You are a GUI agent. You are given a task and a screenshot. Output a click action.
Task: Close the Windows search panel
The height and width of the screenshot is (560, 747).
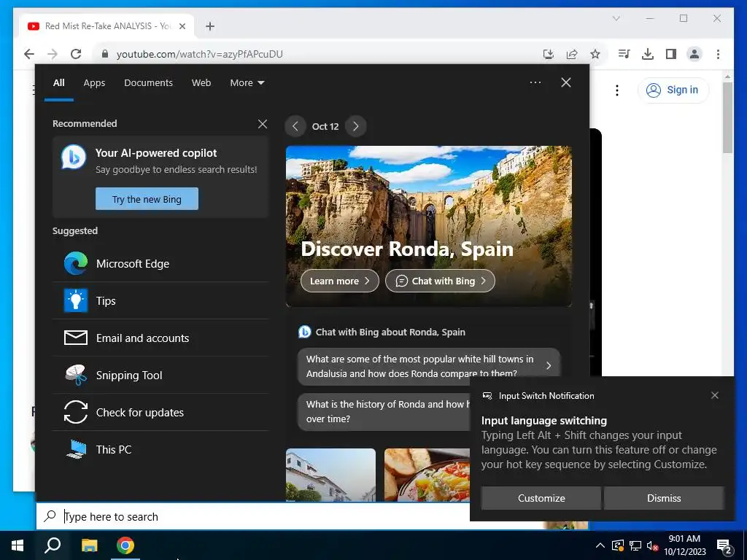(566, 82)
